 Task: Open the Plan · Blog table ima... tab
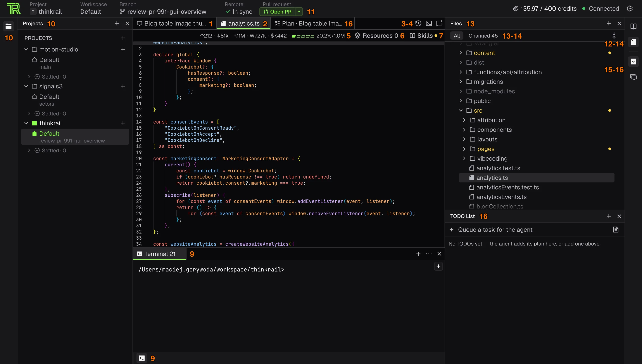[313, 24]
